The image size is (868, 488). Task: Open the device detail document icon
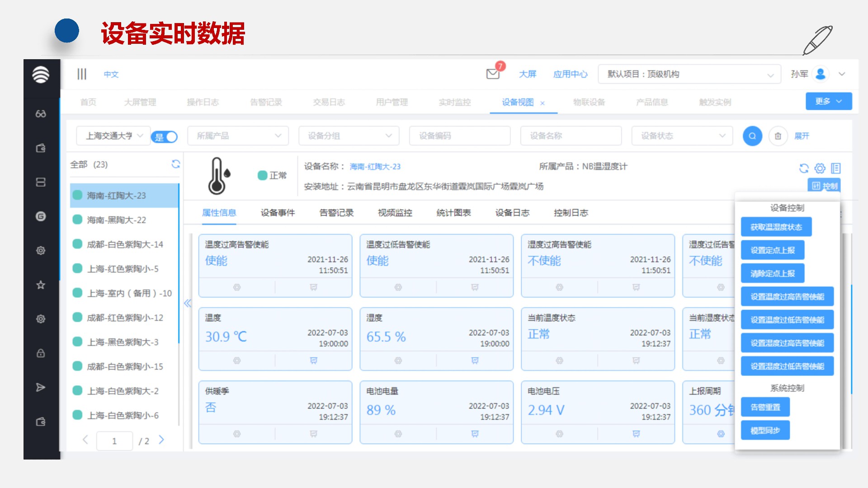835,169
